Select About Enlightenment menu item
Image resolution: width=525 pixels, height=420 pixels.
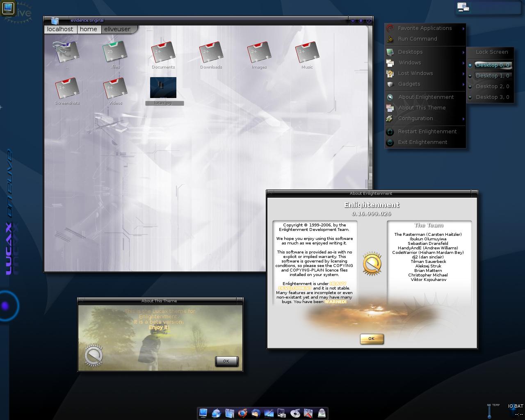coord(425,97)
